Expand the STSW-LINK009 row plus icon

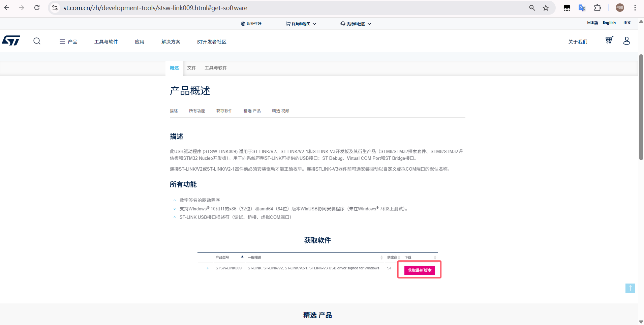tap(208, 268)
